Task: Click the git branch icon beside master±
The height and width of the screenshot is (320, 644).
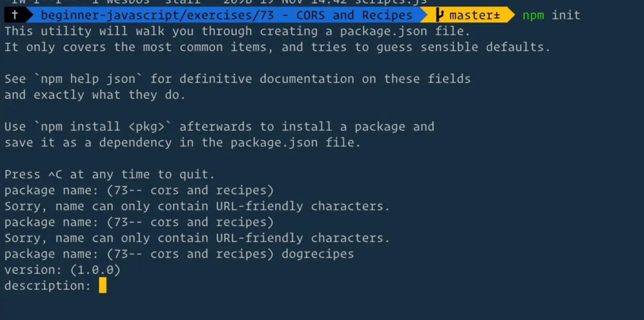Action: [x=439, y=15]
